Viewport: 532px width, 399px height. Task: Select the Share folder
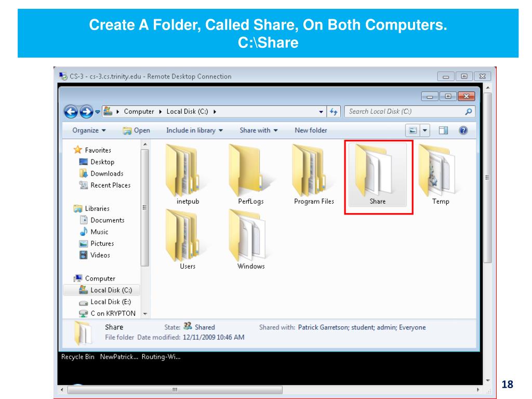[x=378, y=175]
